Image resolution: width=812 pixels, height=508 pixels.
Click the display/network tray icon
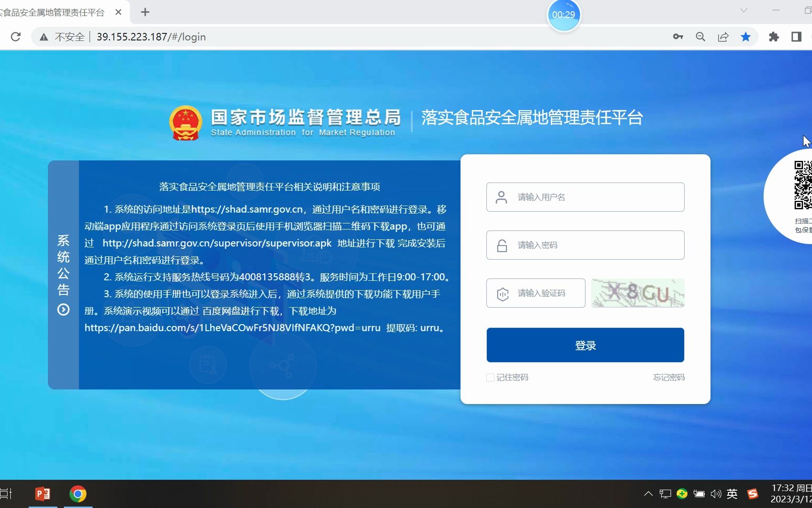(665, 494)
